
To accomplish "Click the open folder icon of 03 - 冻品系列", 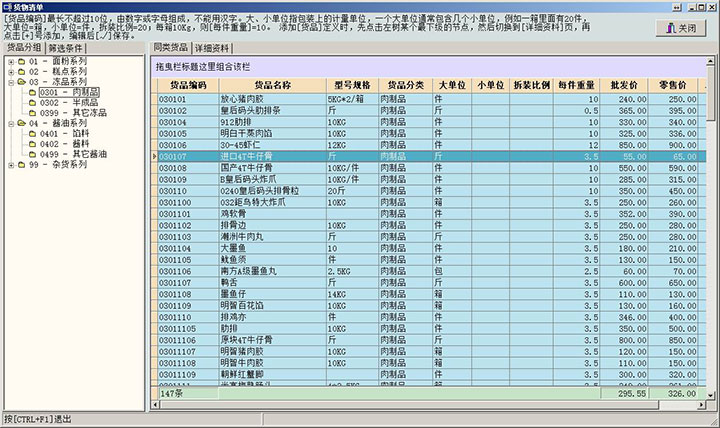I will tap(21, 82).
